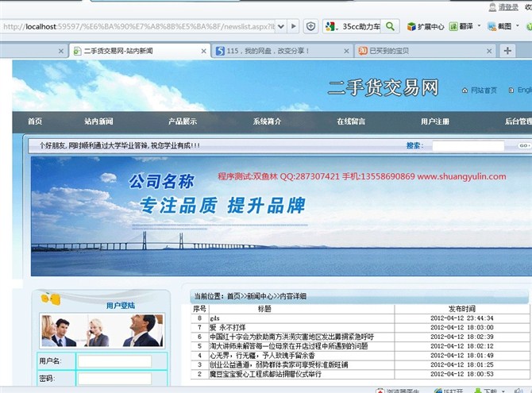Click the 用户名 input field
The height and width of the screenshot is (393, 532).
click(x=114, y=361)
